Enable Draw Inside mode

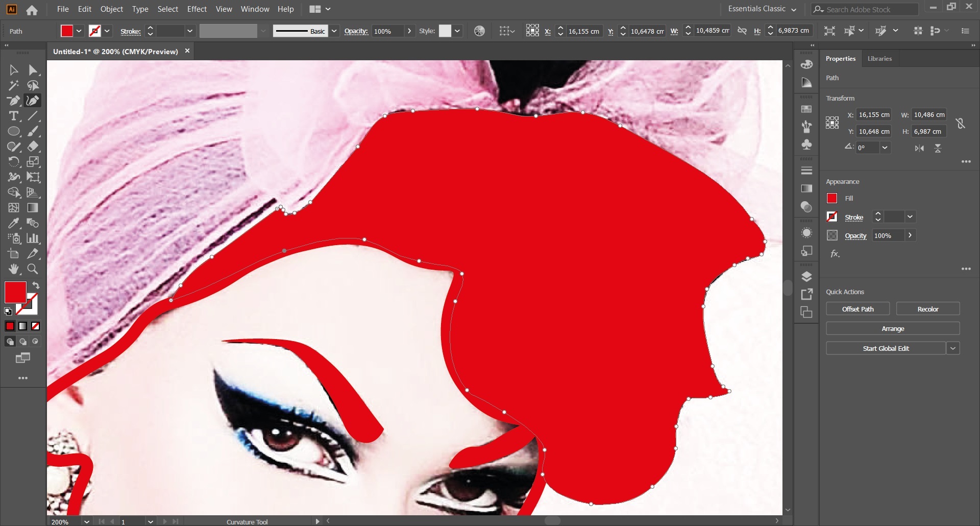pyautogui.click(x=36, y=342)
